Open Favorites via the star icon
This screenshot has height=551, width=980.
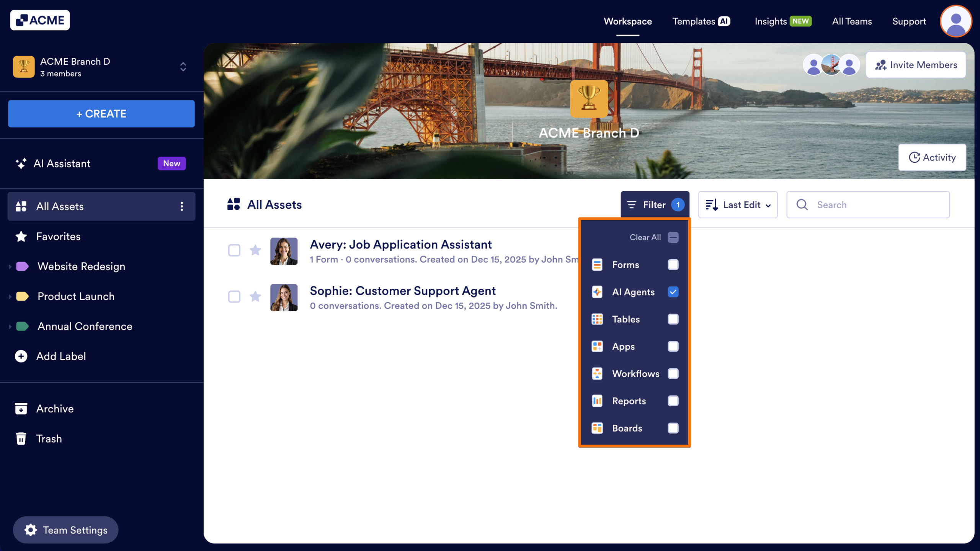coord(21,236)
